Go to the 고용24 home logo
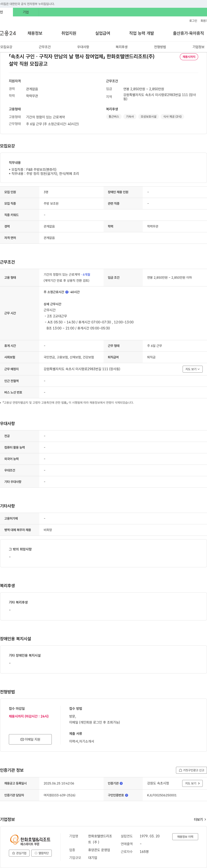This screenshot has height=868, width=207. [8, 33]
